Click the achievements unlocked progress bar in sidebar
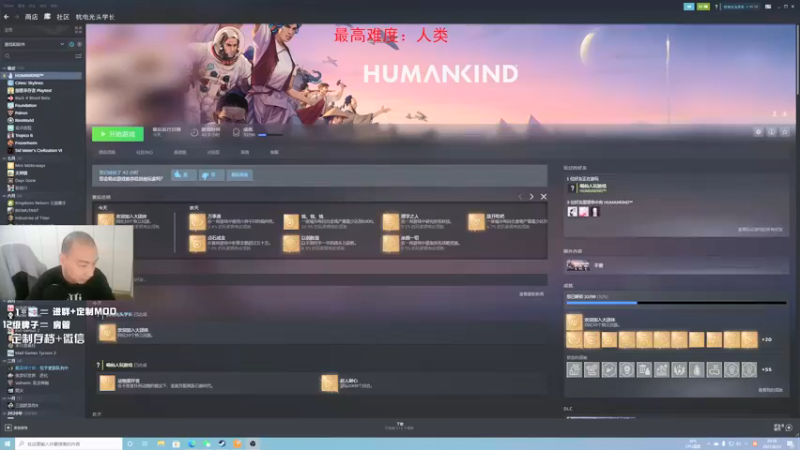The height and width of the screenshot is (450, 800). (x=676, y=303)
